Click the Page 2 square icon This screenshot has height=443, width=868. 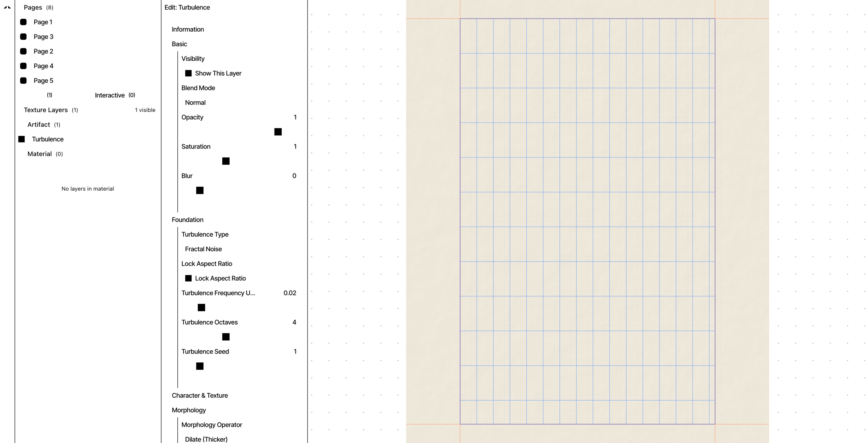23,51
